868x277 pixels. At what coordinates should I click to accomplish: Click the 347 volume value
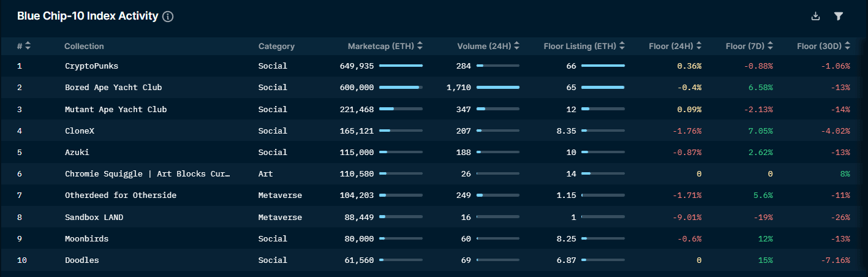463,109
